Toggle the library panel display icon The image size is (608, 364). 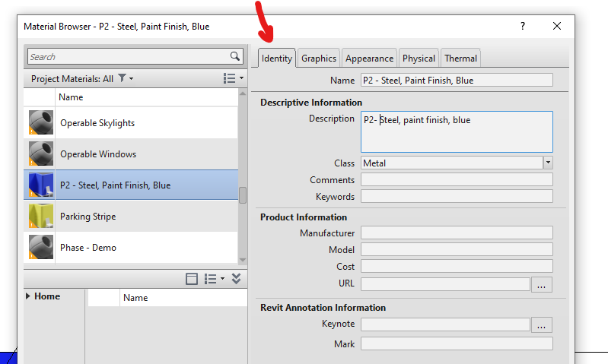click(x=193, y=279)
